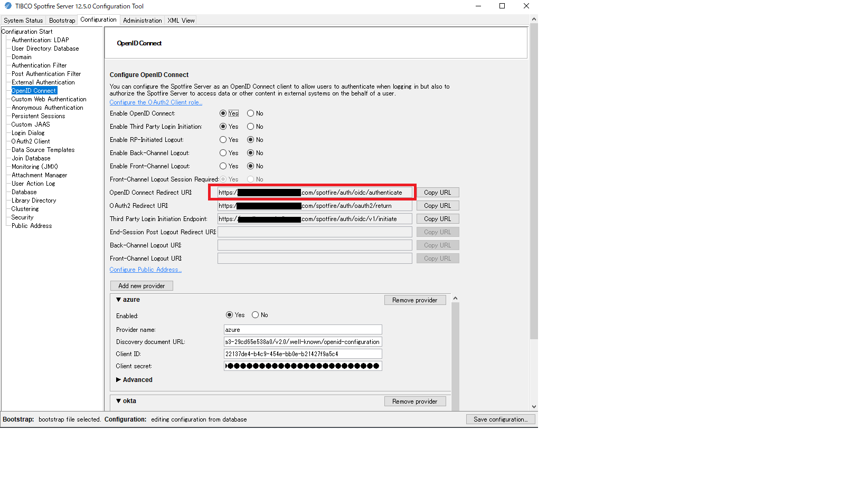Set Enable Third Party Login Initiation to No
The height and width of the screenshot is (478, 868).
pos(251,127)
